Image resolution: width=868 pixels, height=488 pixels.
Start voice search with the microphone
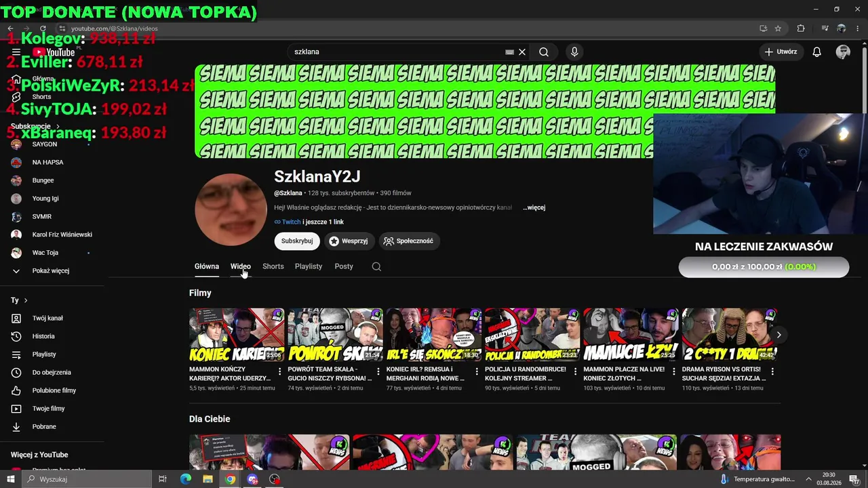point(574,52)
